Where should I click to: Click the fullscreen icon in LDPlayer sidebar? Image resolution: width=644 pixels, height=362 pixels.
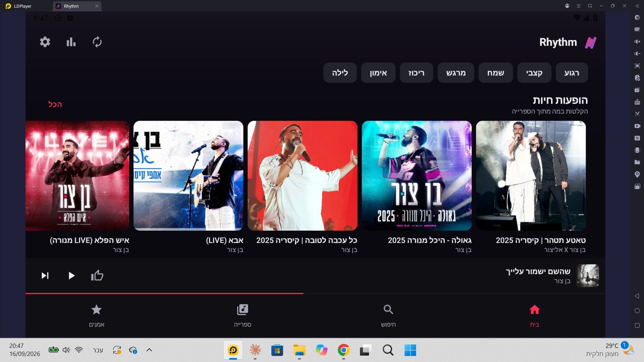pos(637,66)
